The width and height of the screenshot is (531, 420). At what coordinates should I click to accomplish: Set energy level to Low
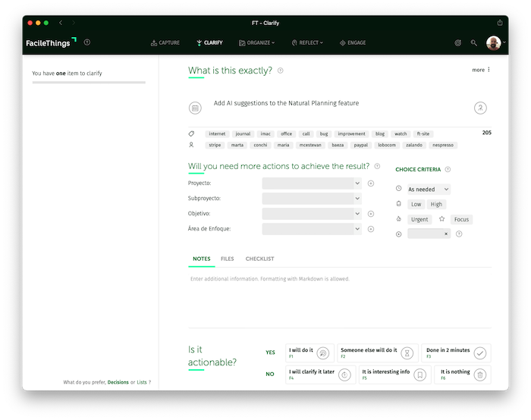pos(416,204)
